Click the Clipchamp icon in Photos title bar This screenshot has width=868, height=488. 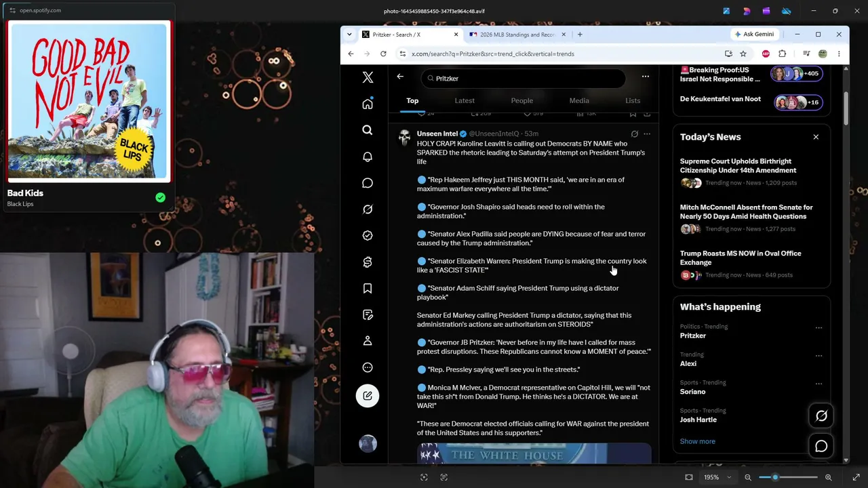pyautogui.click(x=766, y=11)
